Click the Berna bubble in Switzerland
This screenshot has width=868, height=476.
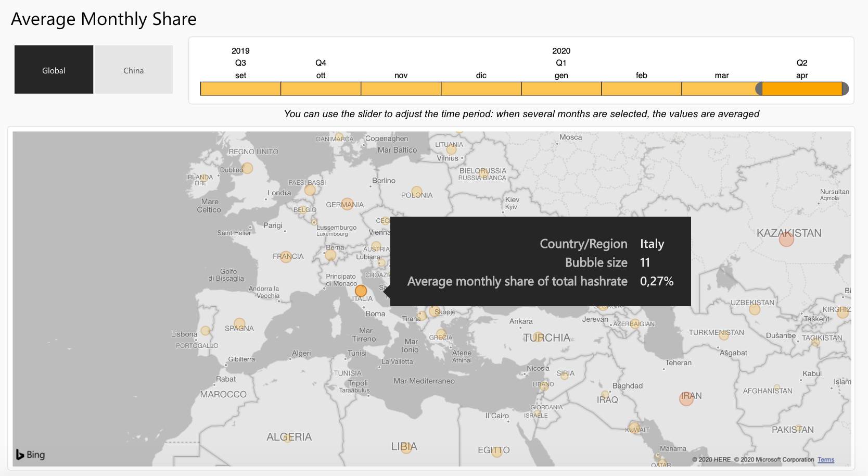pos(330,255)
